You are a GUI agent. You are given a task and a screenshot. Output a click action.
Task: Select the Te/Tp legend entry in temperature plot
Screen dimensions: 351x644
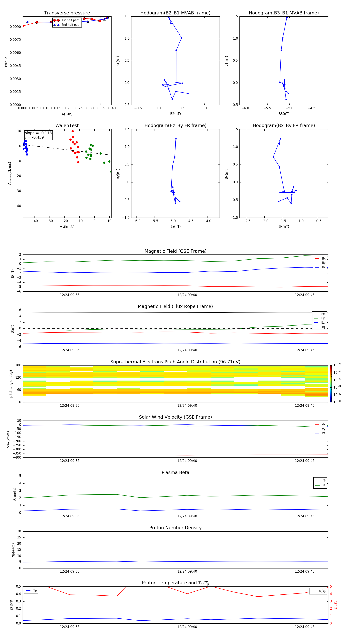[x=318, y=591]
